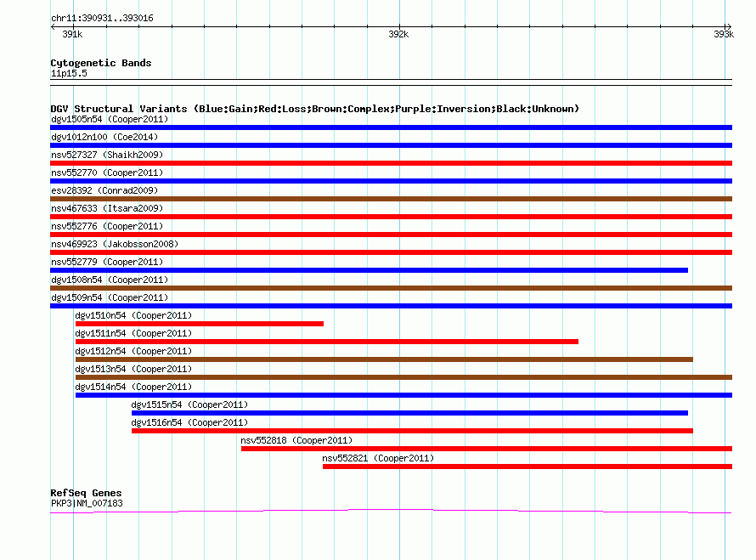This screenshot has height=560, width=756.
Task: Click the dgv1516n54 (Cooper2011) label
Action: (189, 422)
